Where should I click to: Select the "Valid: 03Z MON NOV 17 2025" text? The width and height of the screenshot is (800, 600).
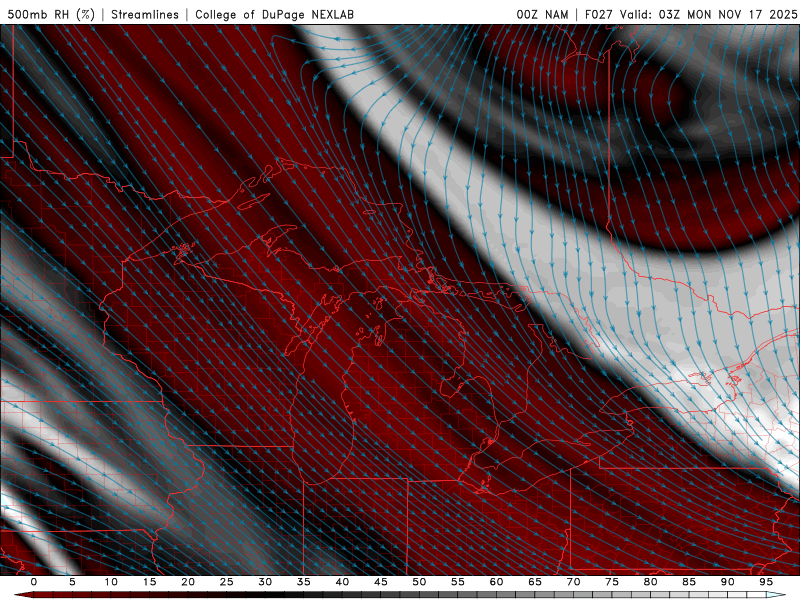tap(708, 14)
